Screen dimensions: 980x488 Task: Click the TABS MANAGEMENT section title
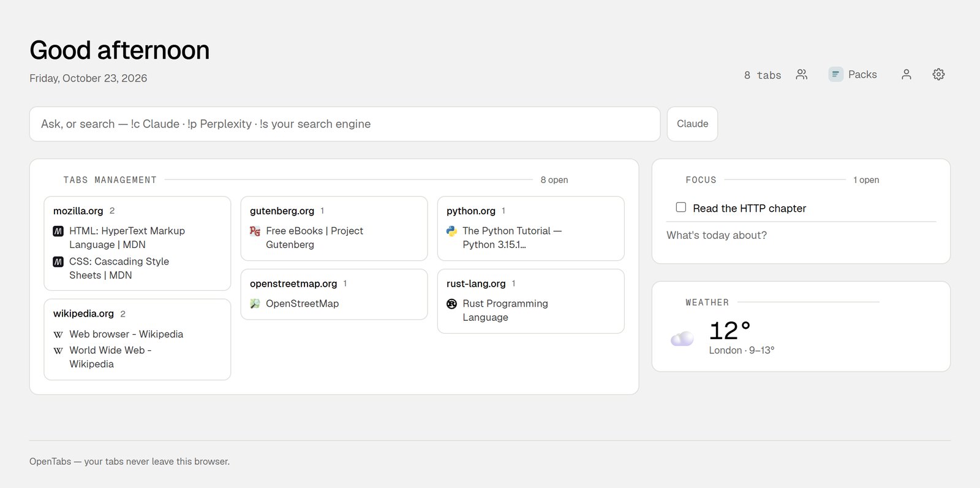110,180
